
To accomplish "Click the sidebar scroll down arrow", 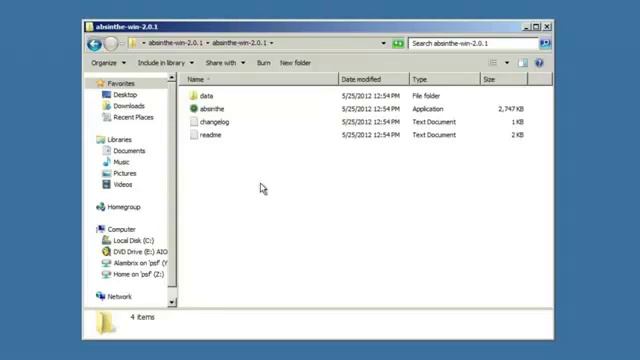I will click(172, 302).
